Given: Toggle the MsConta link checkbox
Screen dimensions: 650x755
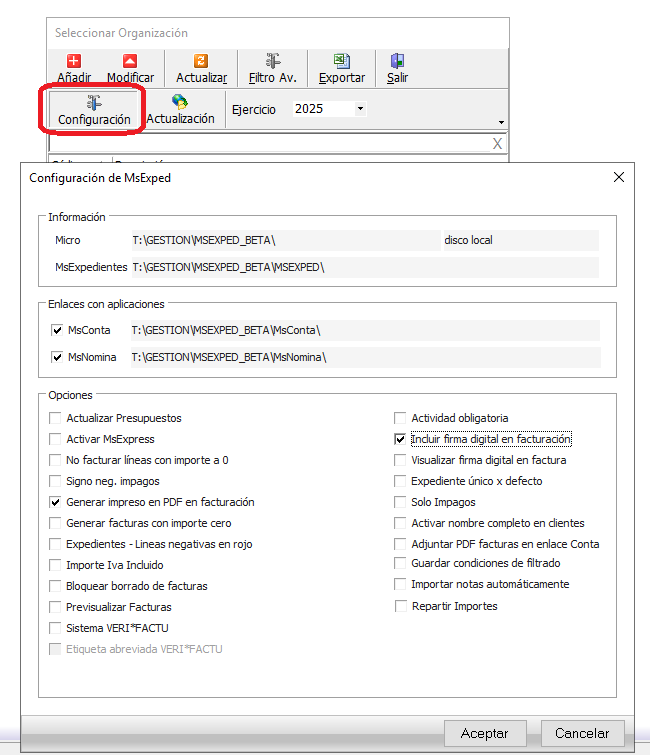Looking at the screenshot, I should [x=57, y=330].
